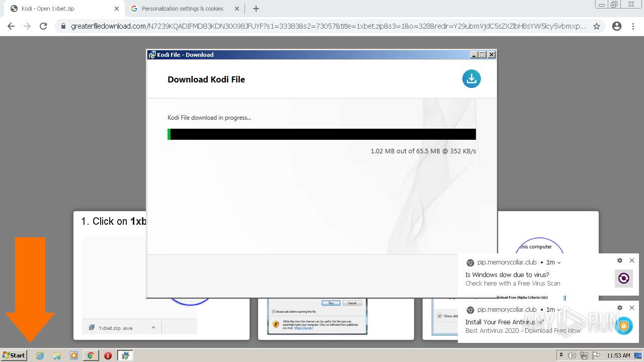Close the Kodi File - Download window
Screen dimensions: 644x362
pyautogui.click(x=492, y=55)
